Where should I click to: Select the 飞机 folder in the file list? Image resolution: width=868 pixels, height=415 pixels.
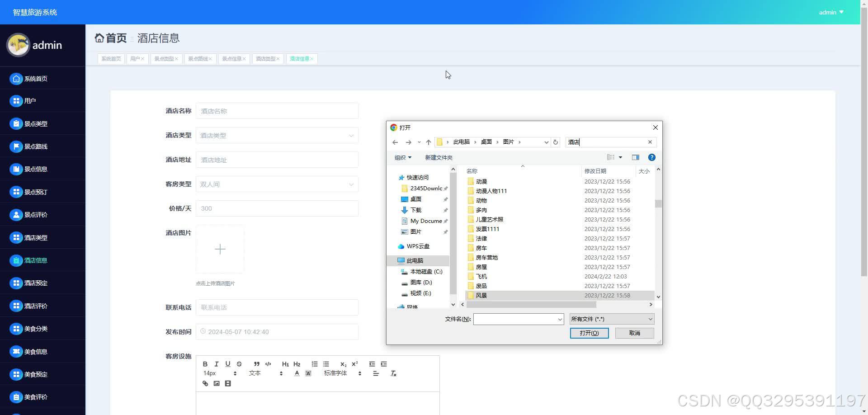tap(481, 277)
